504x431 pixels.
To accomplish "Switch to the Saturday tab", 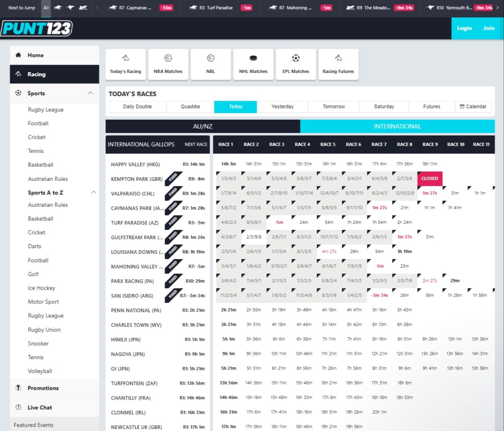I will 384,107.
